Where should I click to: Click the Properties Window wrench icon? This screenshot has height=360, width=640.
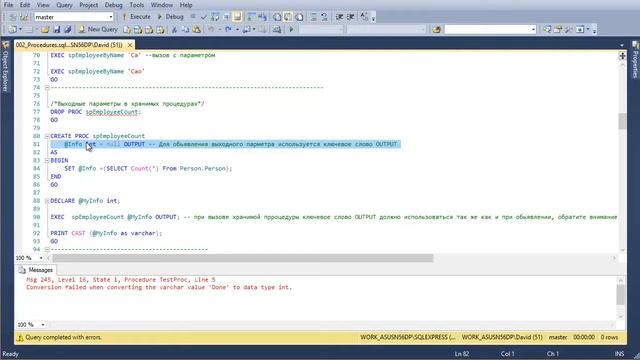(x=558, y=29)
